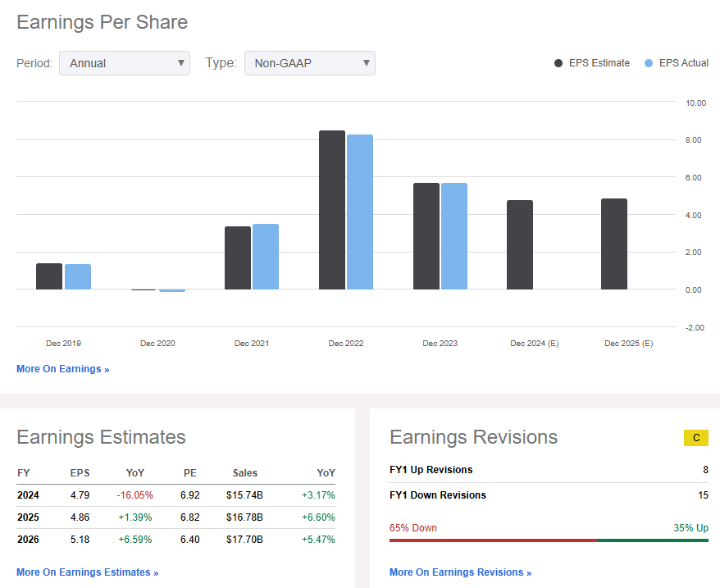Select the Dec 2023 EPS Actual bar
This screenshot has height=588, width=720.
tap(453, 236)
